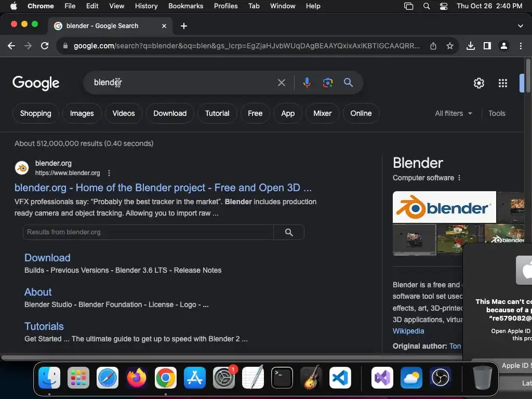532x399 pixels.
Task: Bookmark page with star icon
Action: point(450,46)
